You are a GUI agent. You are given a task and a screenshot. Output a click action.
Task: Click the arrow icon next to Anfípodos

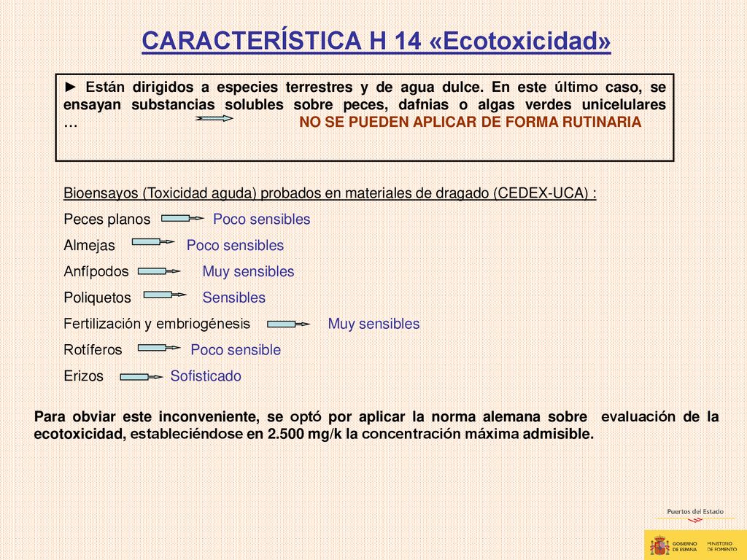tap(159, 271)
